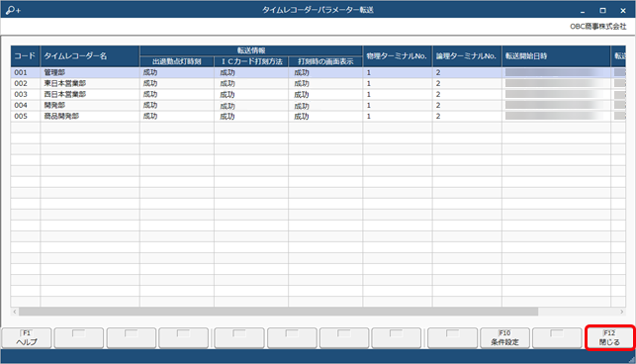Click the コード column header

25,56
